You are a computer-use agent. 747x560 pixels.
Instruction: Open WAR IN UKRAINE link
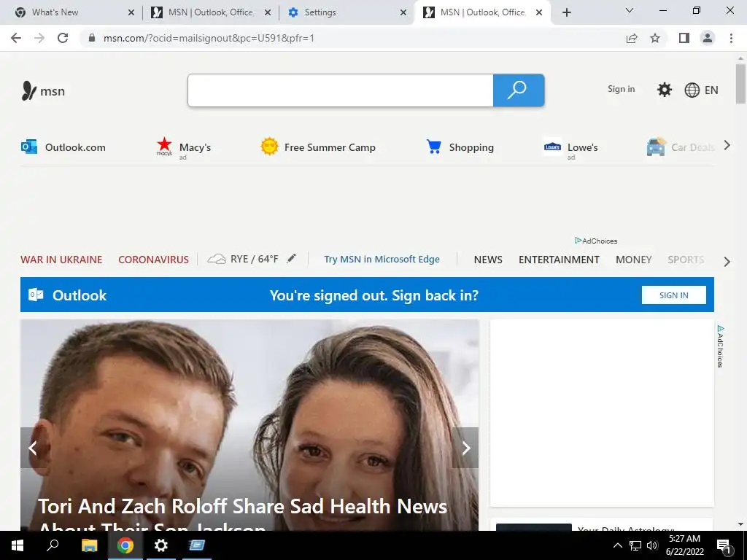pyautogui.click(x=61, y=260)
